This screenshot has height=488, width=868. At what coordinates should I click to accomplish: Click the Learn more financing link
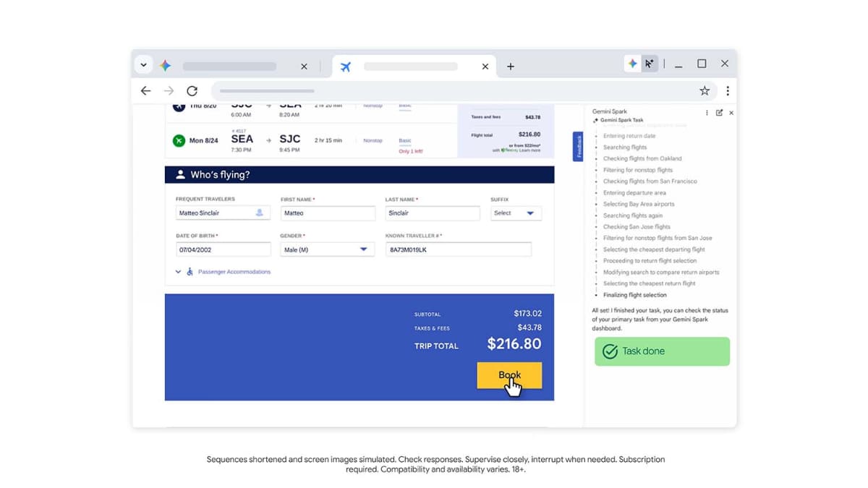tap(529, 150)
